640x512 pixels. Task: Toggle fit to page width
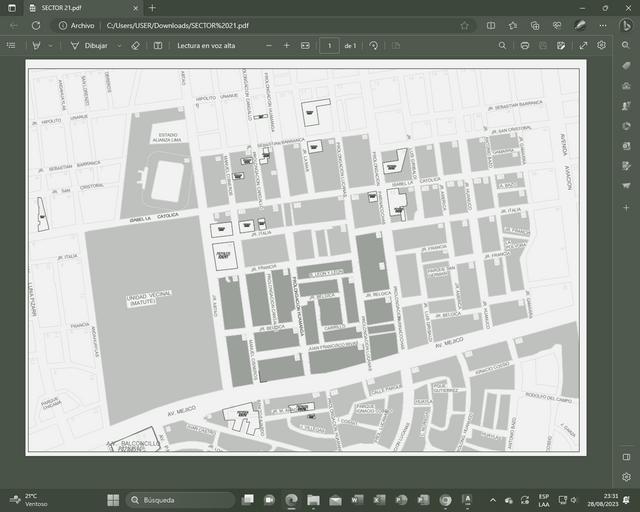[305, 45]
